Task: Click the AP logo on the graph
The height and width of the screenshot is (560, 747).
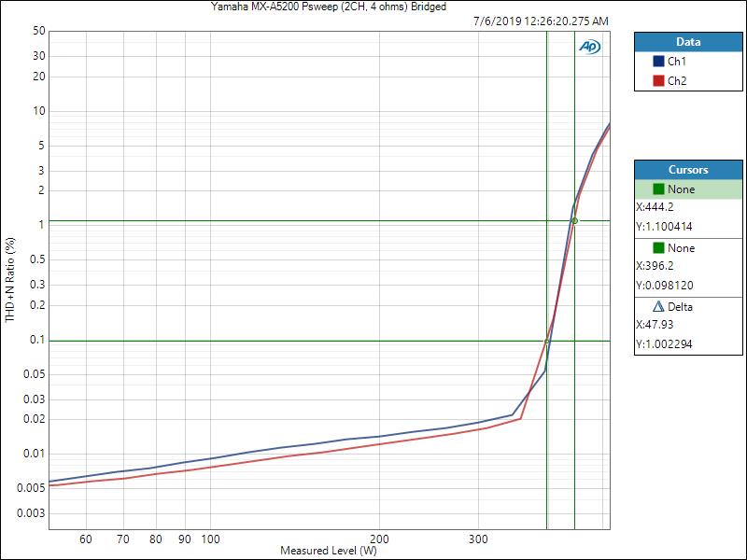Action: point(589,46)
